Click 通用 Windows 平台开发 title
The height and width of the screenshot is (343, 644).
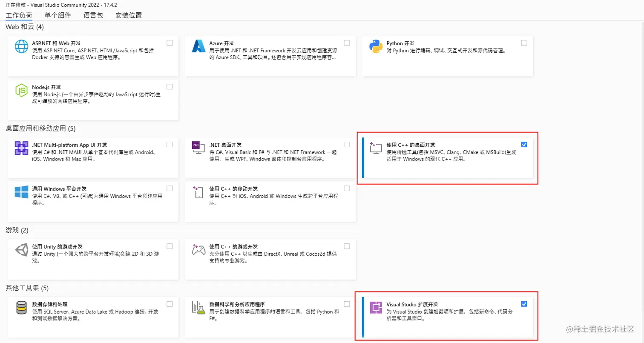coord(59,189)
